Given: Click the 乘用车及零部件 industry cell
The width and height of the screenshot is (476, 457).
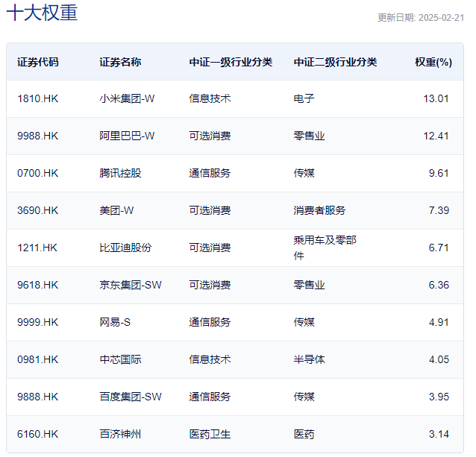Looking at the screenshot, I should point(325,248).
